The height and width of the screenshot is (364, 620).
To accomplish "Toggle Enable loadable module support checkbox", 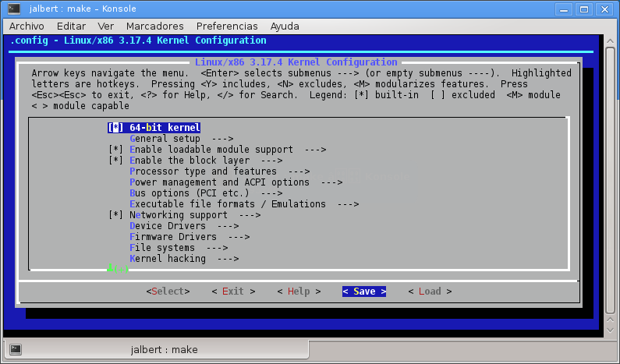I will tap(116, 150).
